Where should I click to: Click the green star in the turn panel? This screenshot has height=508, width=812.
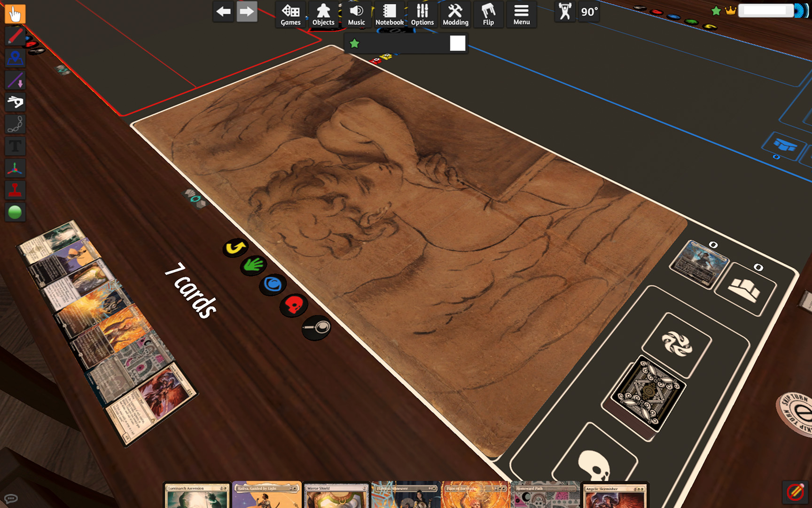354,44
